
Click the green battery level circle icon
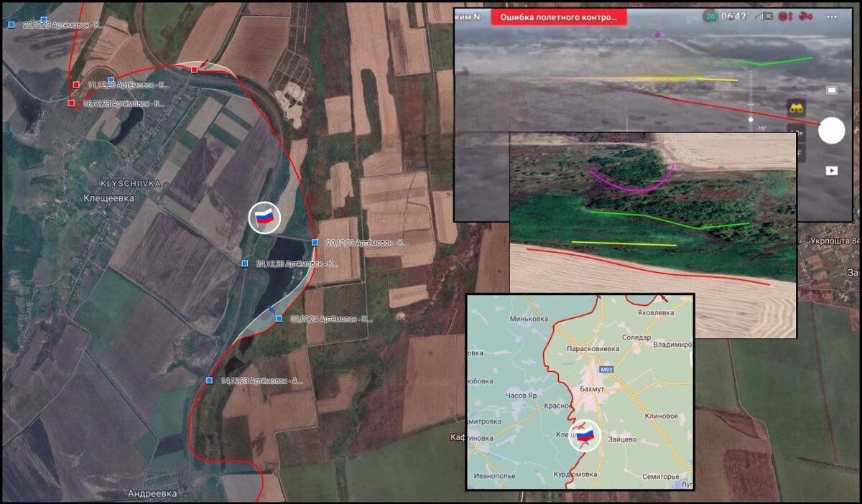(x=710, y=16)
